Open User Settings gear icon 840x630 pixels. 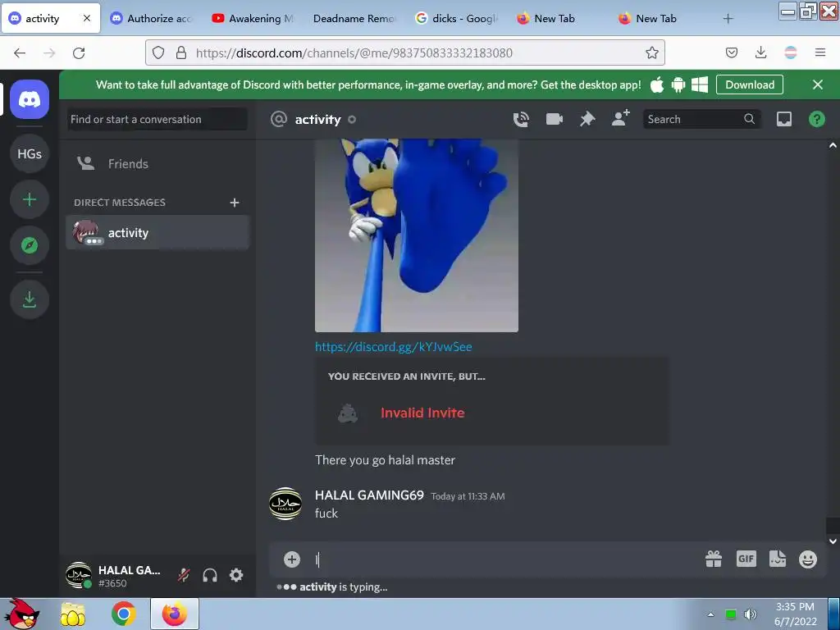coord(236,575)
